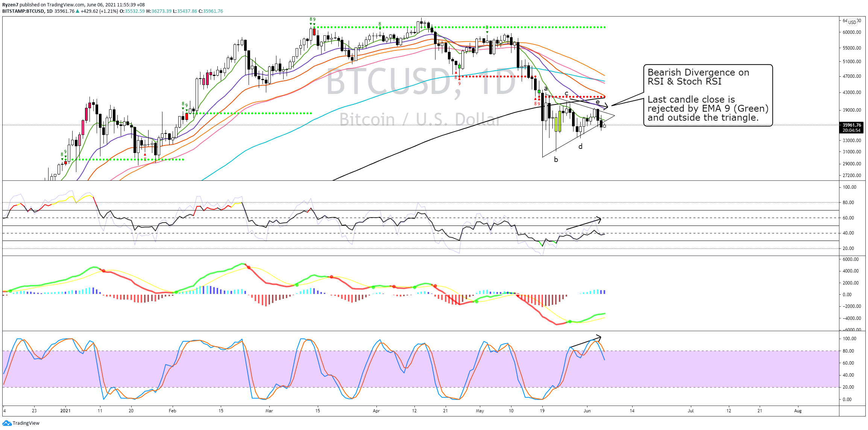Click the 55000.00 price axis label
The image size is (868, 430).
(x=852, y=48)
